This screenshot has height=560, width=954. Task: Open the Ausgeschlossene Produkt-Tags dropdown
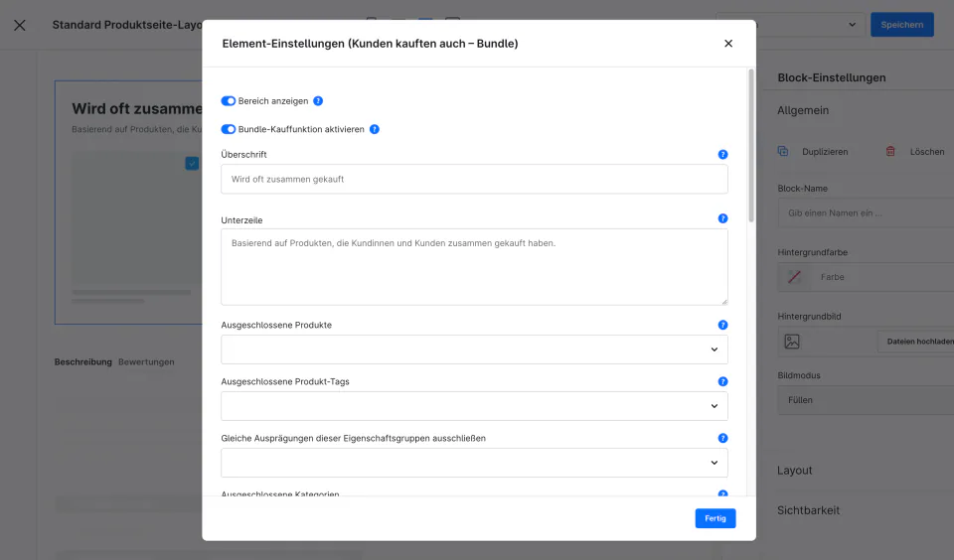click(x=474, y=406)
